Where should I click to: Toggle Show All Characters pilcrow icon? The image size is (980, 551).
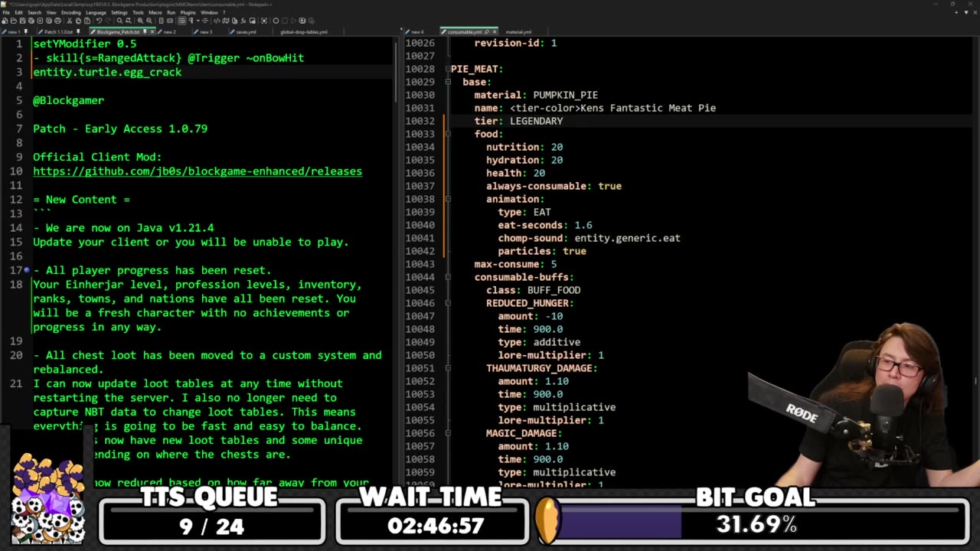(x=191, y=21)
